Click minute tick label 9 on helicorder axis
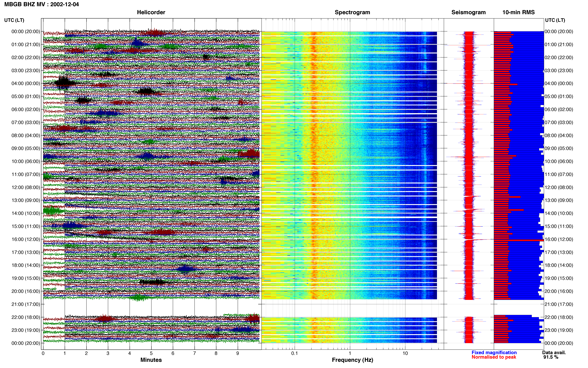588x368 pixels. (x=238, y=353)
